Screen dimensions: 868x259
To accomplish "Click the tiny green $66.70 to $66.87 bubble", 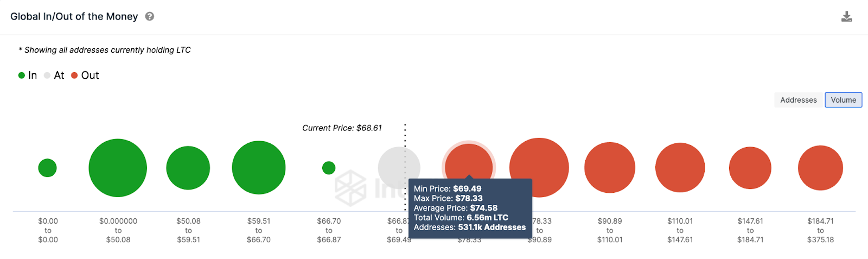I will click(x=329, y=168).
